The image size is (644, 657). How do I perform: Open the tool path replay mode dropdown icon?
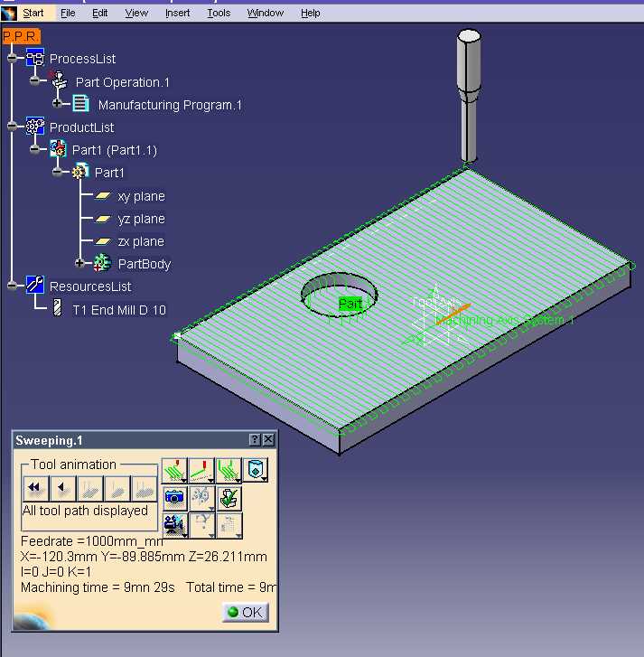174,471
